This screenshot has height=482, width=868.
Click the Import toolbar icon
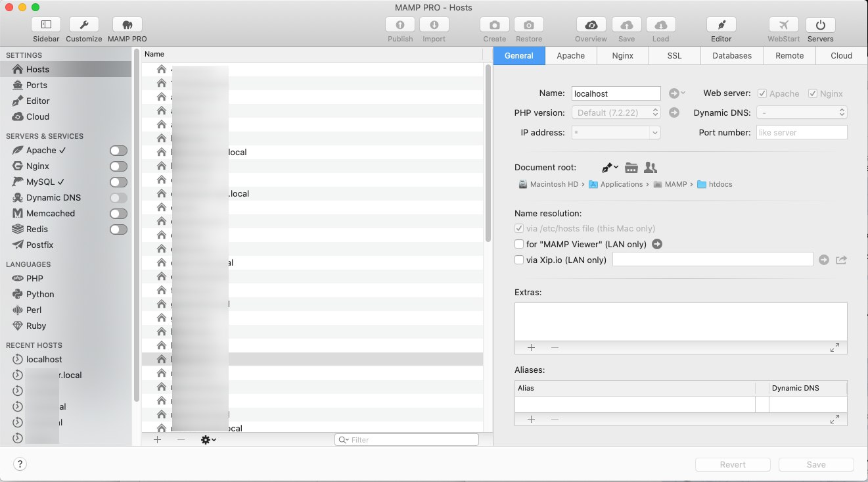coord(434,24)
